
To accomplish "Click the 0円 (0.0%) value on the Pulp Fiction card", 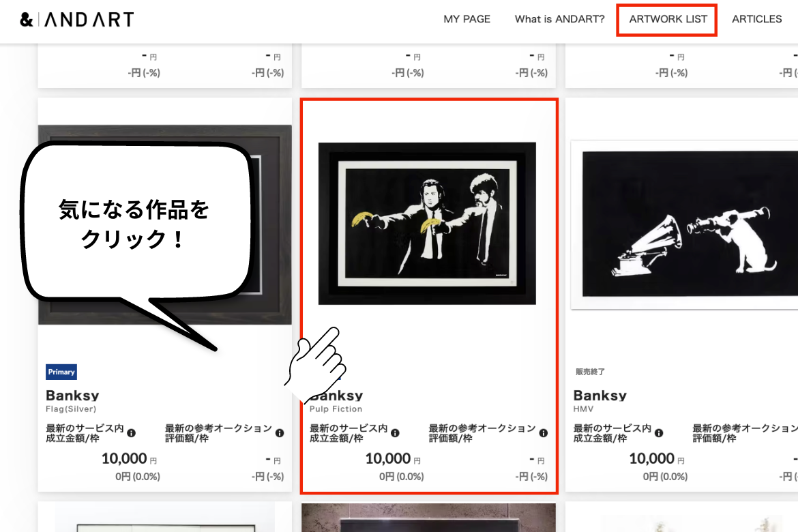I will (402, 477).
